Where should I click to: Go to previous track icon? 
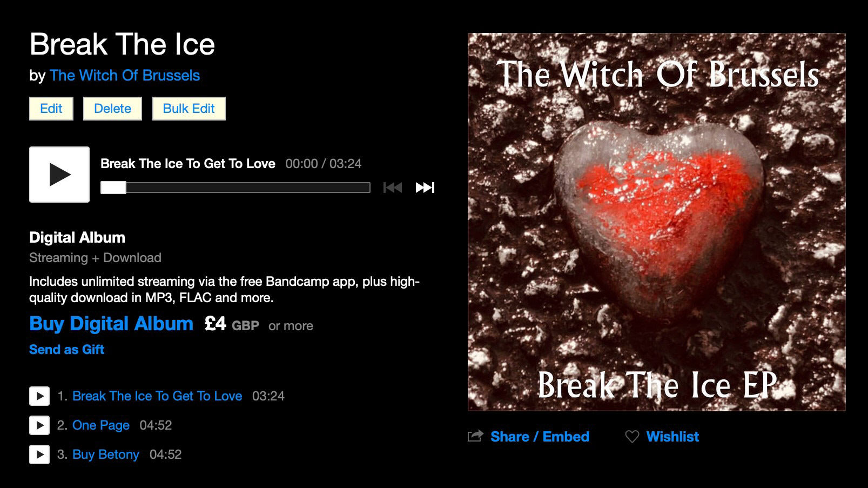[x=393, y=188]
